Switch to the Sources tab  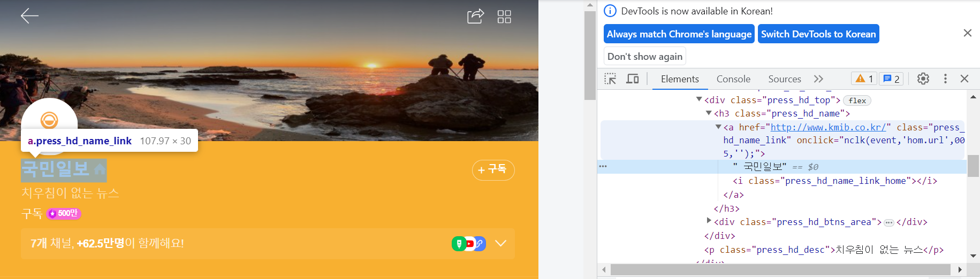coord(785,79)
